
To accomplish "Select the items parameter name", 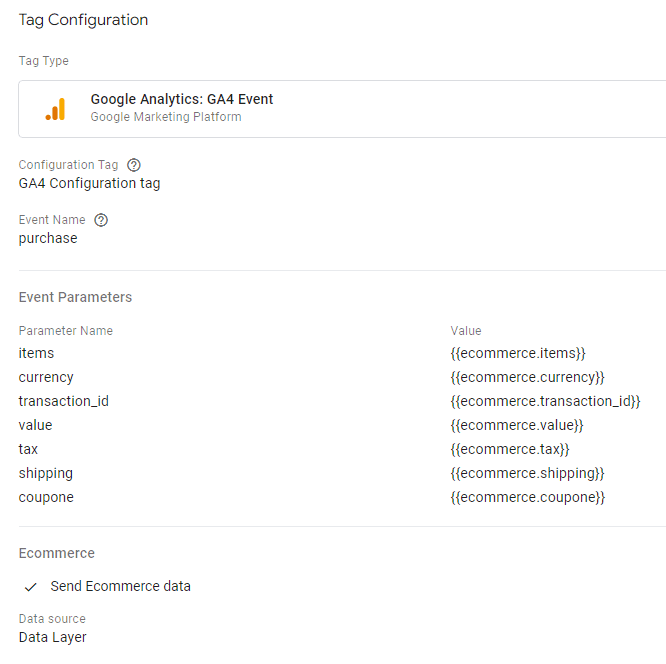I will click(x=37, y=353).
